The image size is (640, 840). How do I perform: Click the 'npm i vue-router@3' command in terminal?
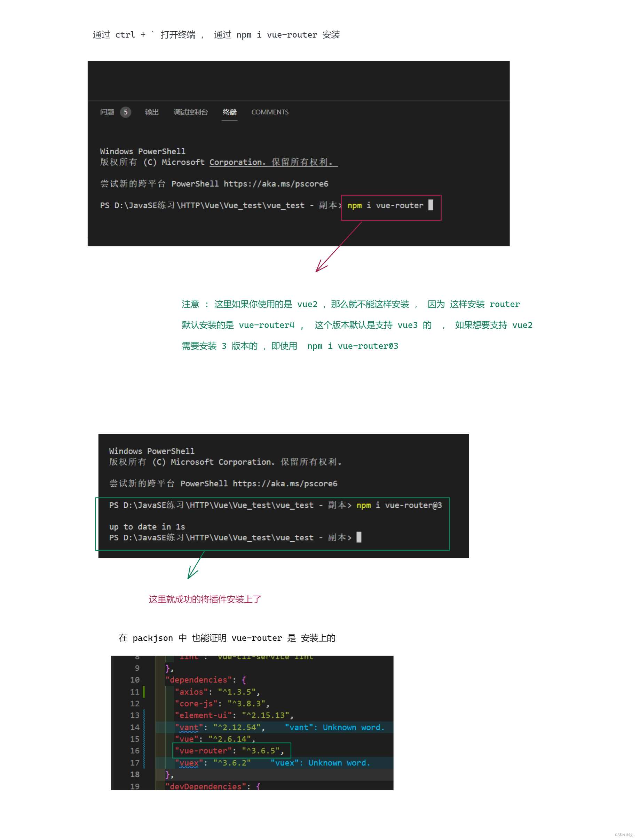point(399,505)
